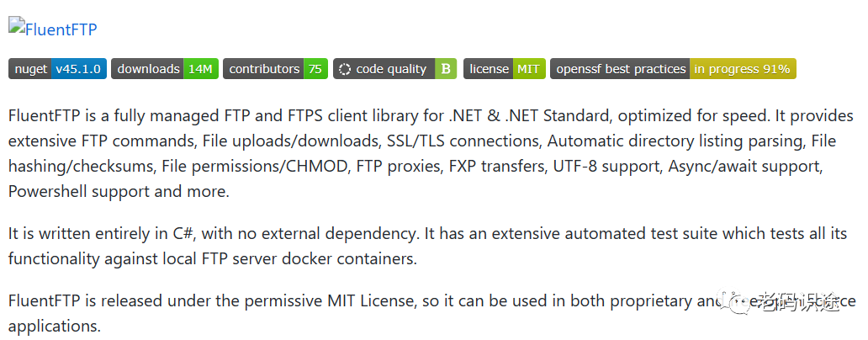Open the FluentFTP logo link text
This screenshot has height=340, width=868.
click(61, 29)
